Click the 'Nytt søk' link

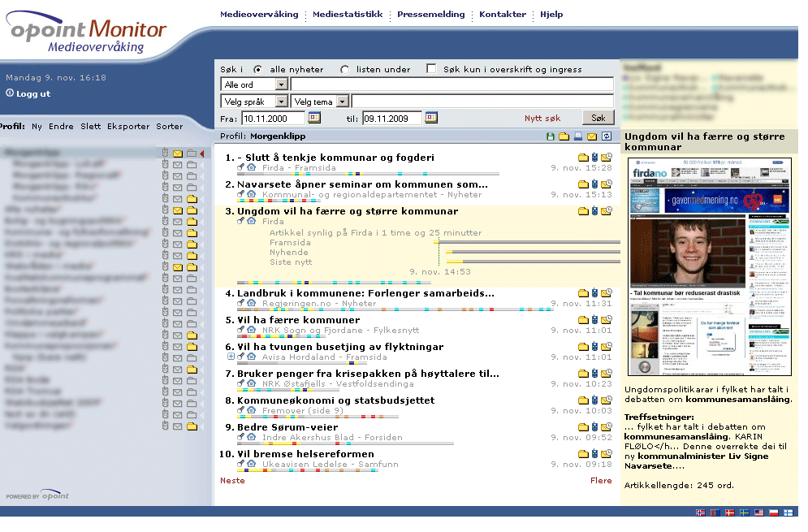(x=542, y=119)
